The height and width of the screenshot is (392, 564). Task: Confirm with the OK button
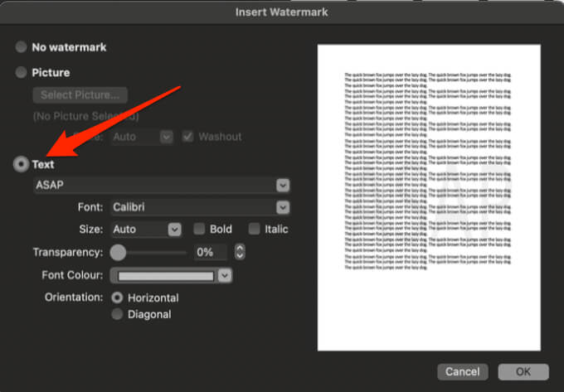pyautogui.click(x=523, y=371)
